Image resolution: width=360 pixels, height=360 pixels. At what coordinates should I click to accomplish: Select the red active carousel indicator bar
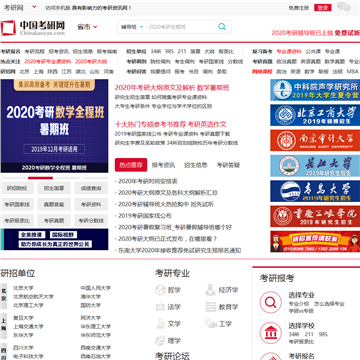tap(40, 178)
